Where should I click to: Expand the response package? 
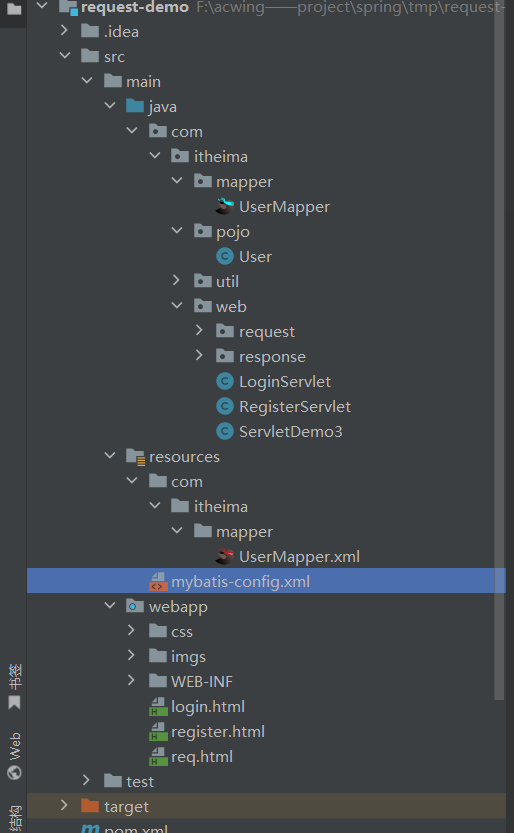coord(199,355)
